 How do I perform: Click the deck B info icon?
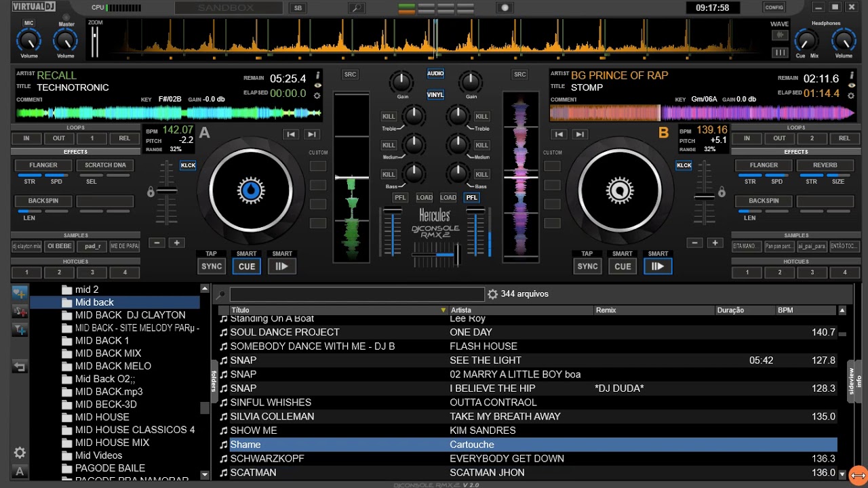[x=851, y=75]
